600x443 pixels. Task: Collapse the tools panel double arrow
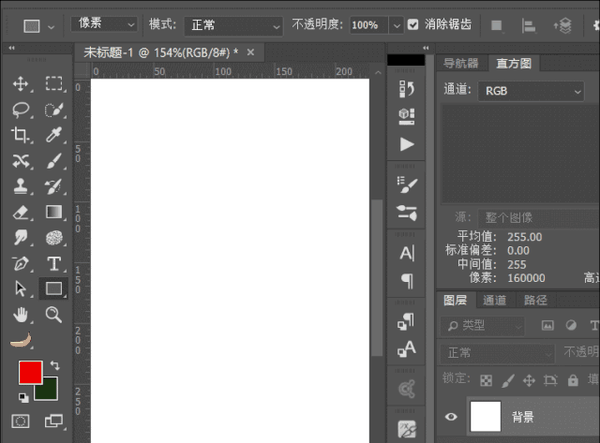pyautogui.click(x=11, y=48)
